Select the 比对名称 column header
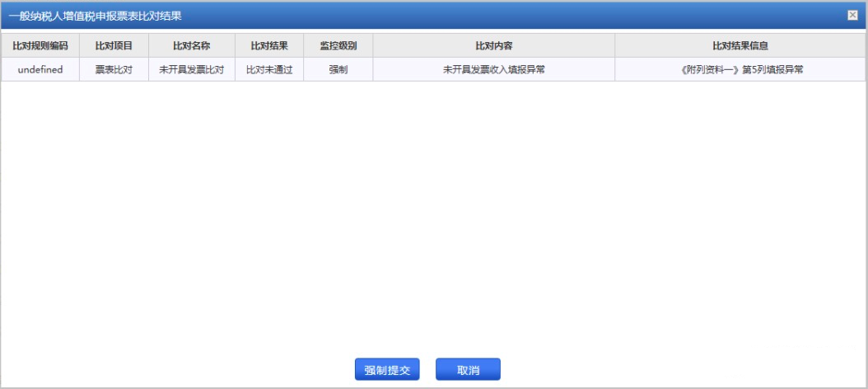 (x=192, y=45)
